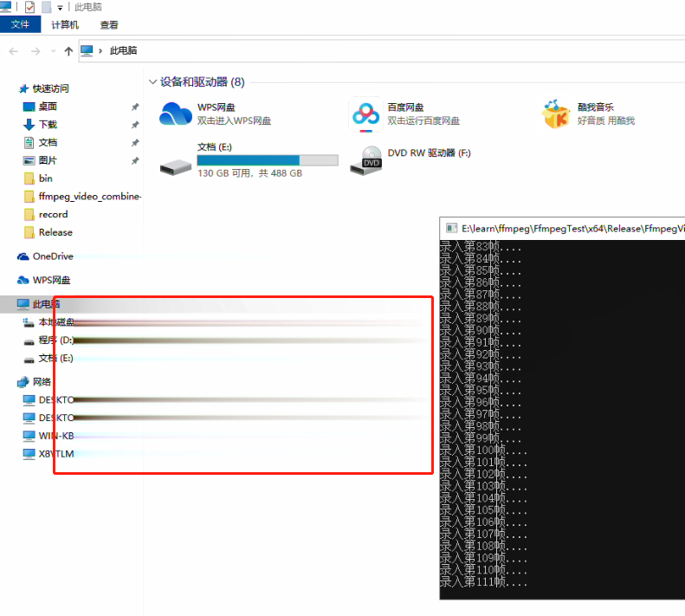Unpin 图片 using its pin icon
This screenshot has width=685, height=616.
point(135,160)
